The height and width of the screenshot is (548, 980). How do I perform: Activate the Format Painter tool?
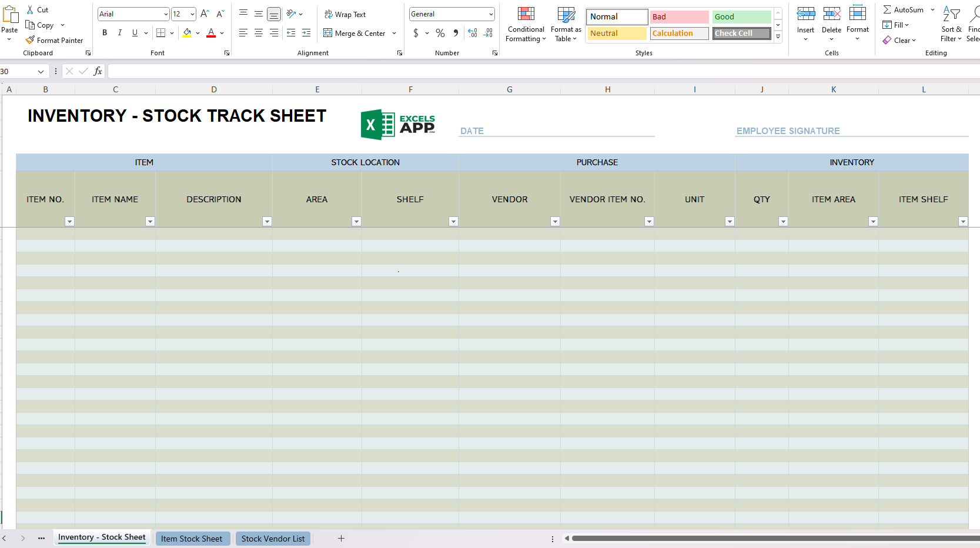55,40
